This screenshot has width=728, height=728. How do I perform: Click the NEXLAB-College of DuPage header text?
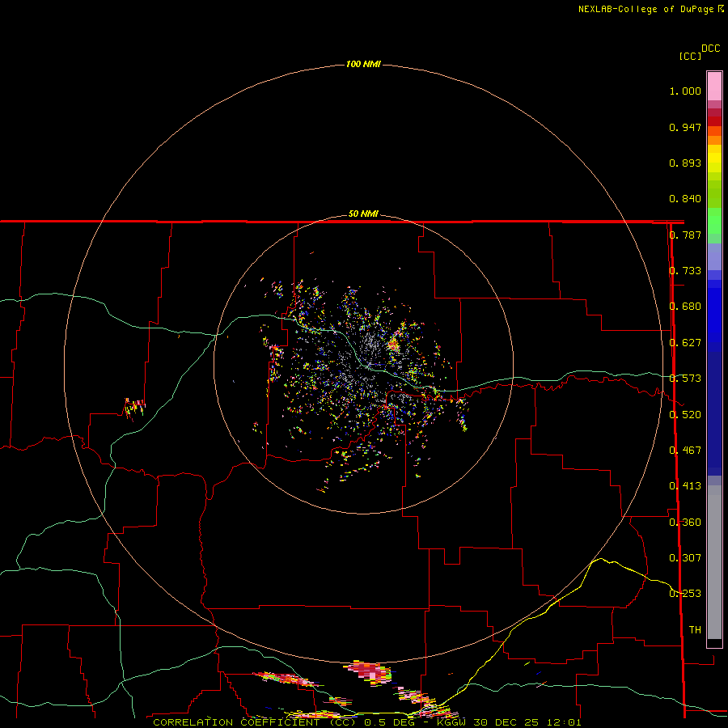pos(650,9)
